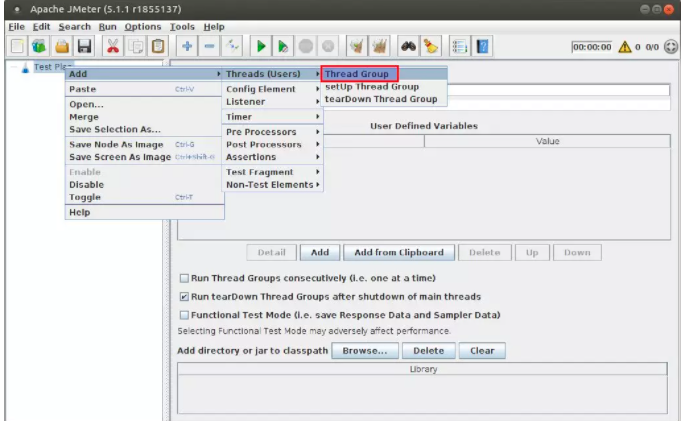The image size is (682, 422).
Task: Expand the Non-Test Elements submenu
Action: [272, 185]
